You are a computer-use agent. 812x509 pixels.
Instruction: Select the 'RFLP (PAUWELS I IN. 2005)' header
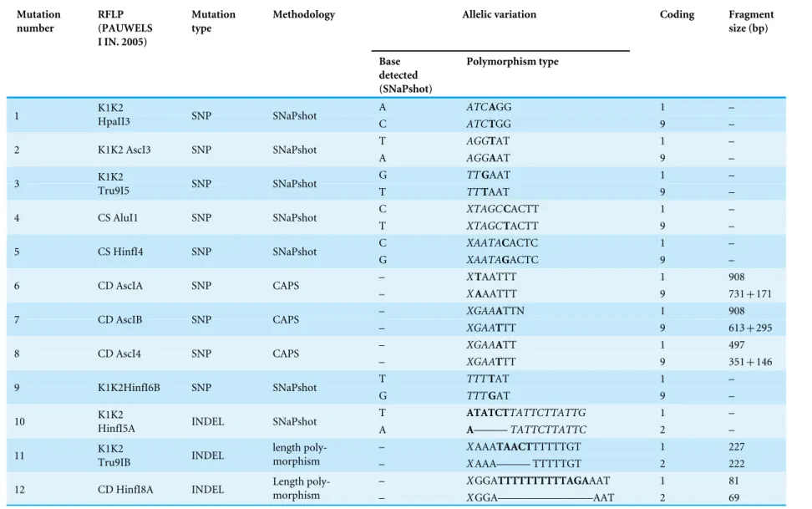tap(124, 28)
